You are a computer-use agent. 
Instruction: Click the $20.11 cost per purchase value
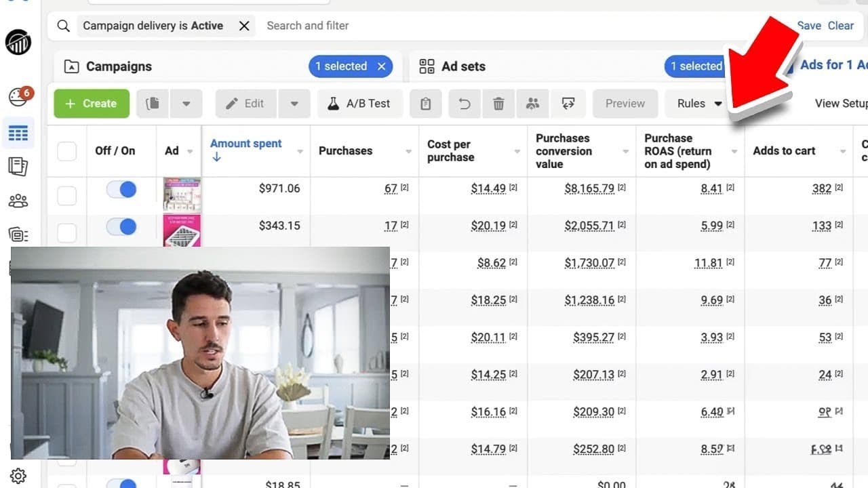(489, 337)
